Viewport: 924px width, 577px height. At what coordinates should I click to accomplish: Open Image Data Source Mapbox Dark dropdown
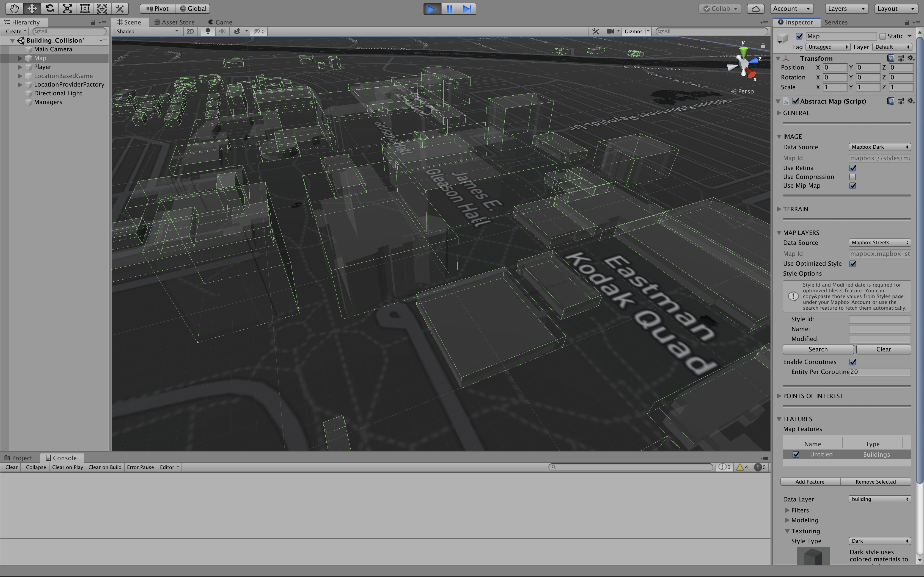pyautogui.click(x=879, y=147)
